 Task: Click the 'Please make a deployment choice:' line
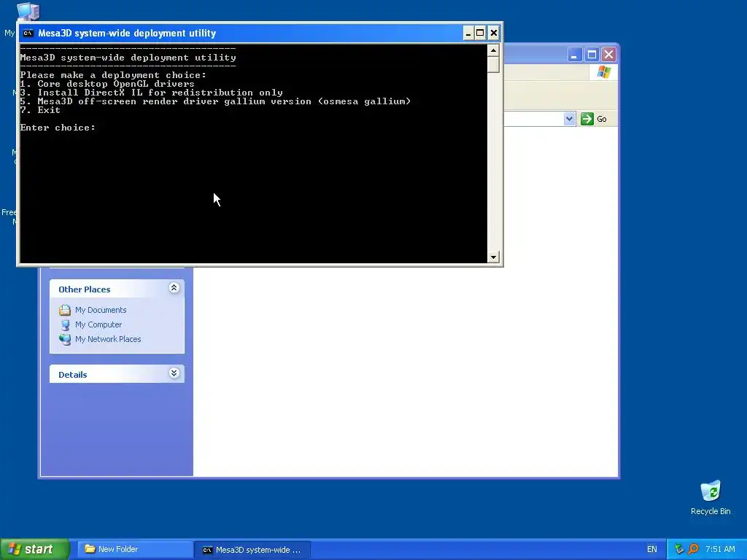[x=113, y=75]
